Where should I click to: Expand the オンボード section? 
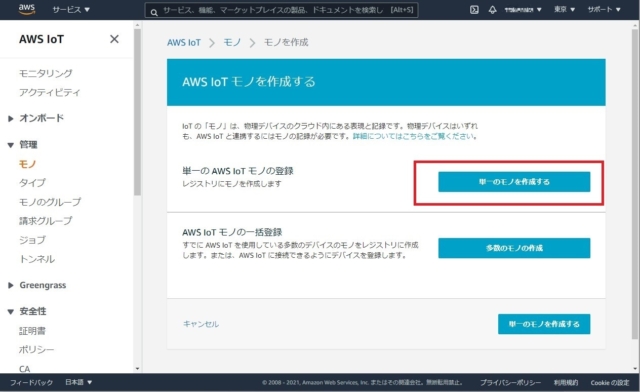click(x=36, y=118)
